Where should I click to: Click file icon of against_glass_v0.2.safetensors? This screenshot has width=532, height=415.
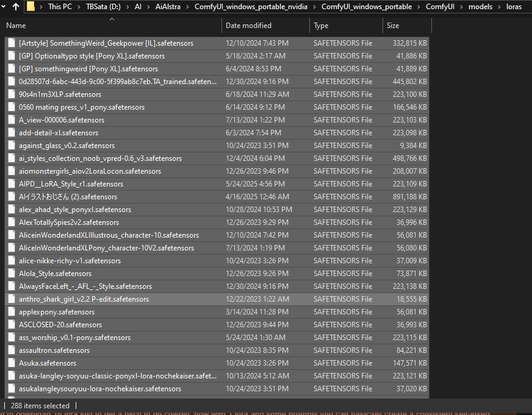coord(12,146)
